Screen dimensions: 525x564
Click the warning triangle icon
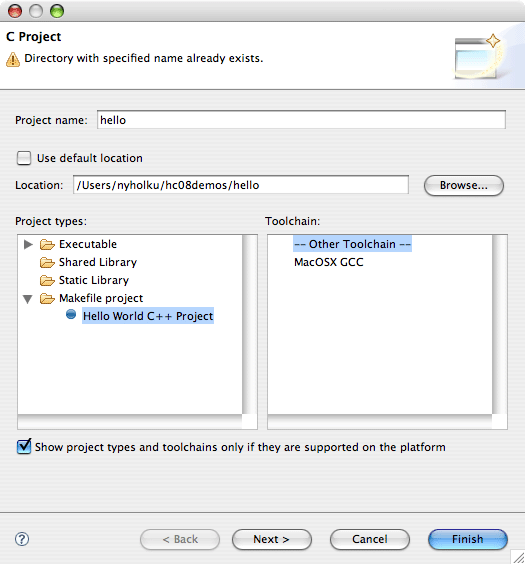13,59
